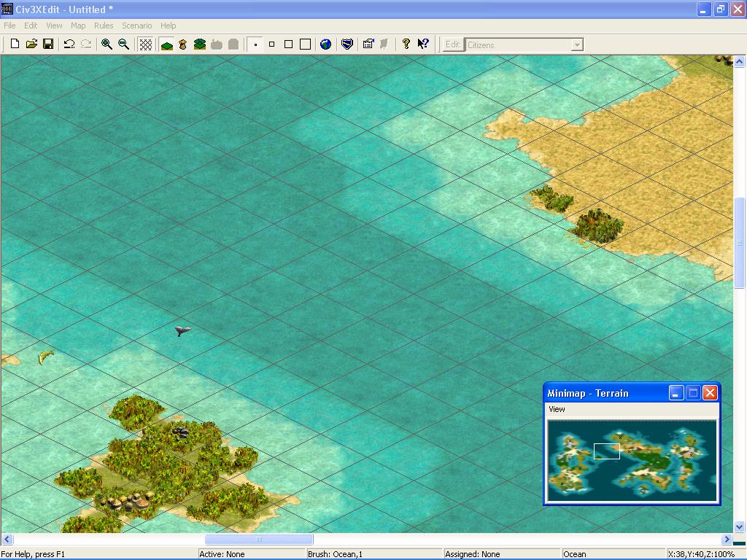The width and height of the screenshot is (747, 560).
Task: Expand the Edit Citizens dropdown
Action: click(x=577, y=44)
